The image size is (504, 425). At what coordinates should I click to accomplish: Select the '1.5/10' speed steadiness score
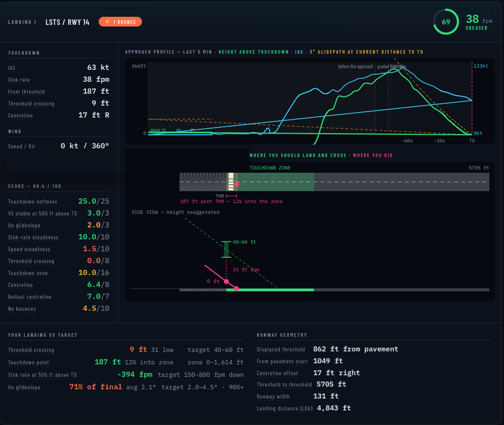click(96, 249)
